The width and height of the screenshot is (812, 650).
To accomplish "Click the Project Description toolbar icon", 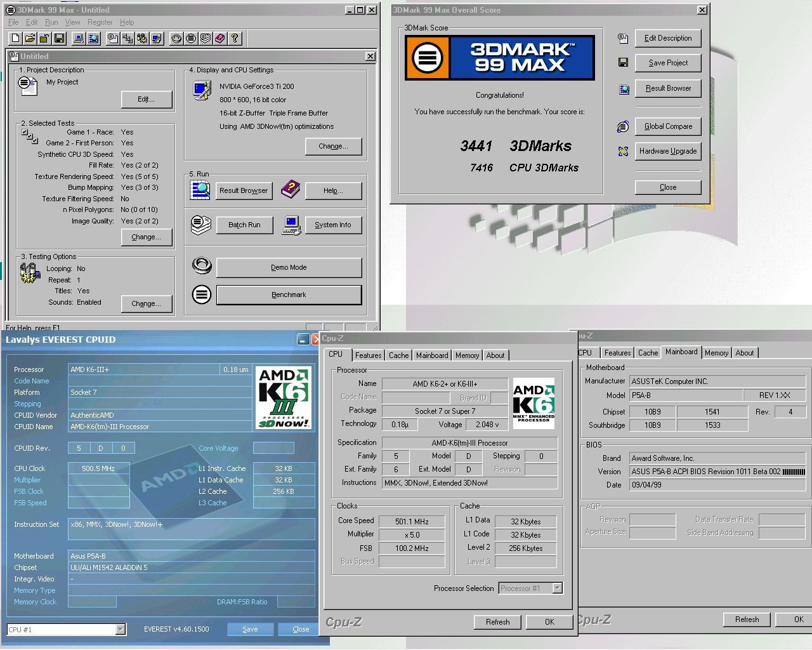I will (x=113, y=38).
